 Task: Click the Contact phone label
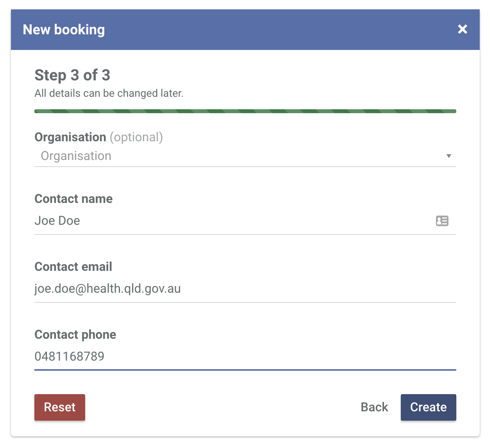pos(75,334)
